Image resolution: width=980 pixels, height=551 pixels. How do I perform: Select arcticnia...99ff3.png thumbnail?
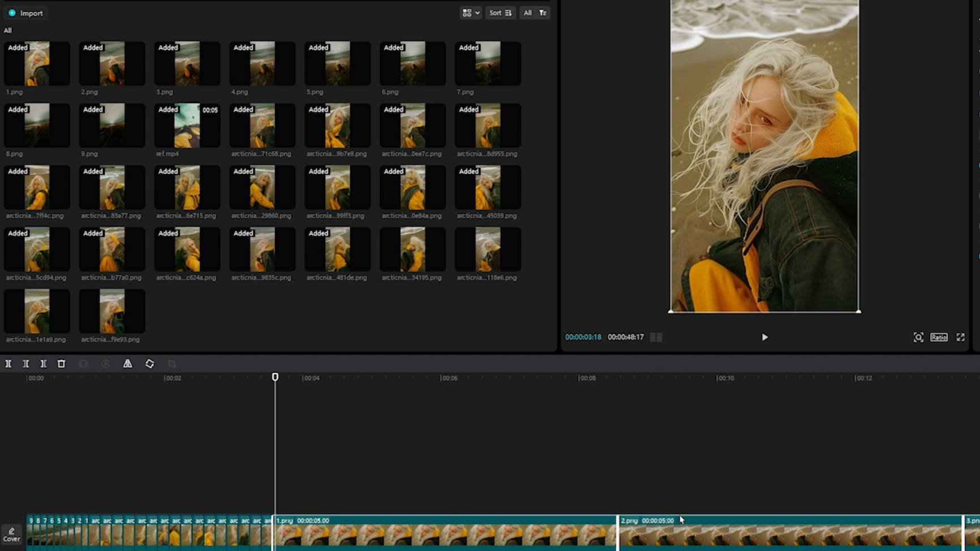tap(338, 187)
